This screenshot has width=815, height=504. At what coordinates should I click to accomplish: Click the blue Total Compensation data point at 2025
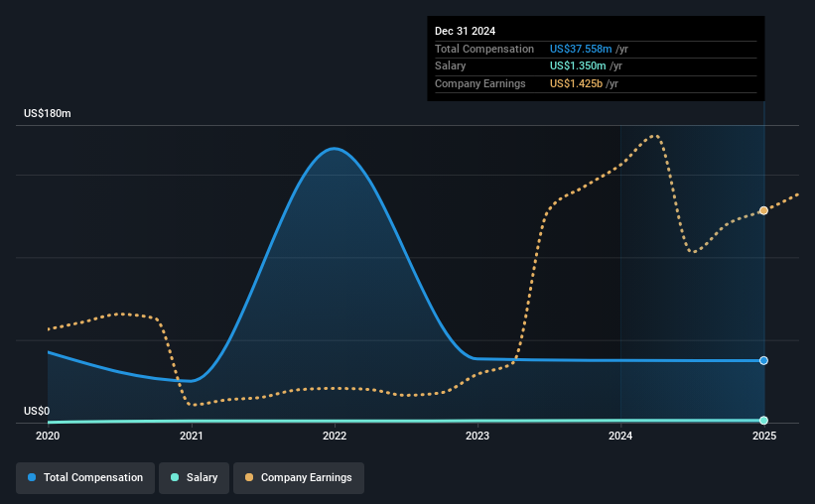coord(763,360)
